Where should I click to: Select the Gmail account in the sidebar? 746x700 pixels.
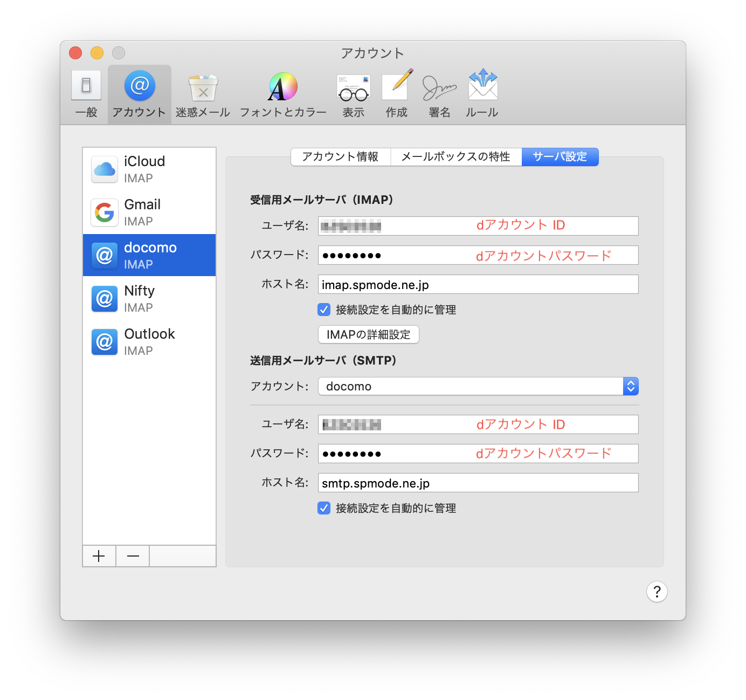coord(149,212)
